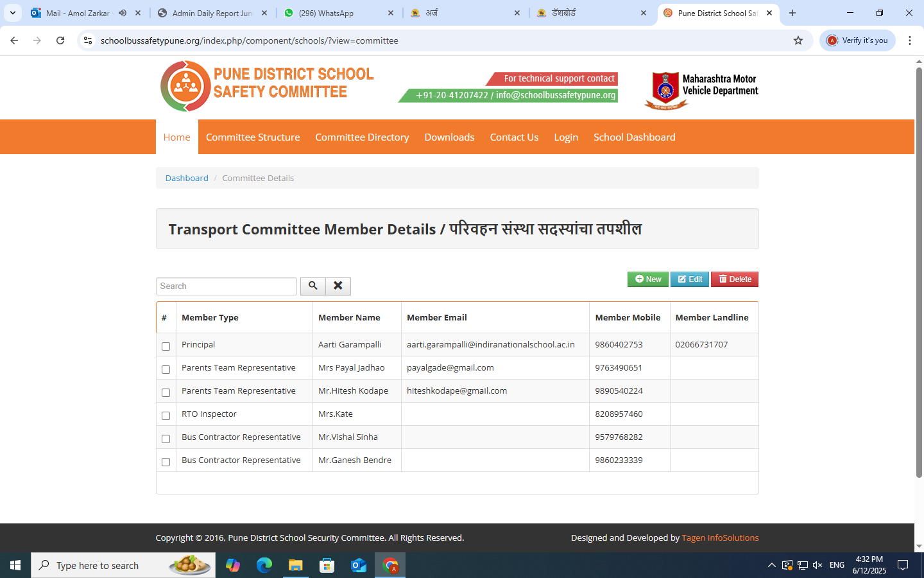Screen dimensions: 924x578
Task: Tick checkbox for Mr.Ganesh Bendre
Action: click(166, 462)
